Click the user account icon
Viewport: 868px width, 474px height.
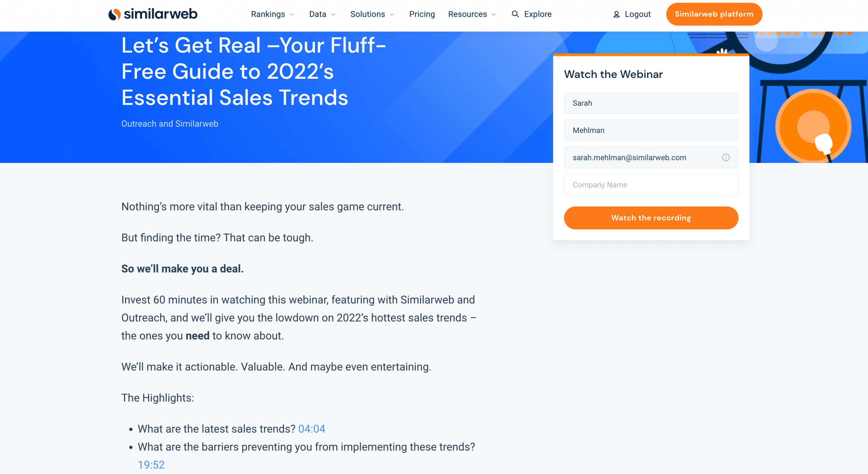(616, 14)
